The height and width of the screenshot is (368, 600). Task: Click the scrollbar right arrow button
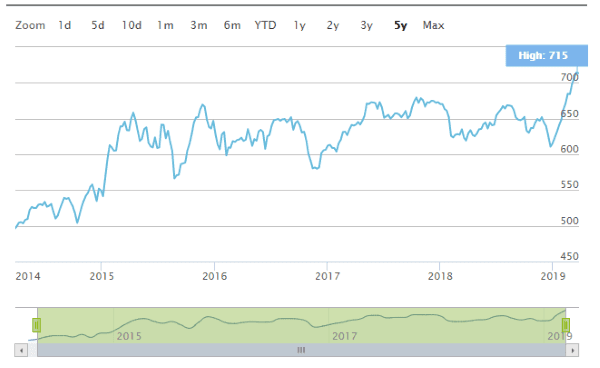(572, 350)
